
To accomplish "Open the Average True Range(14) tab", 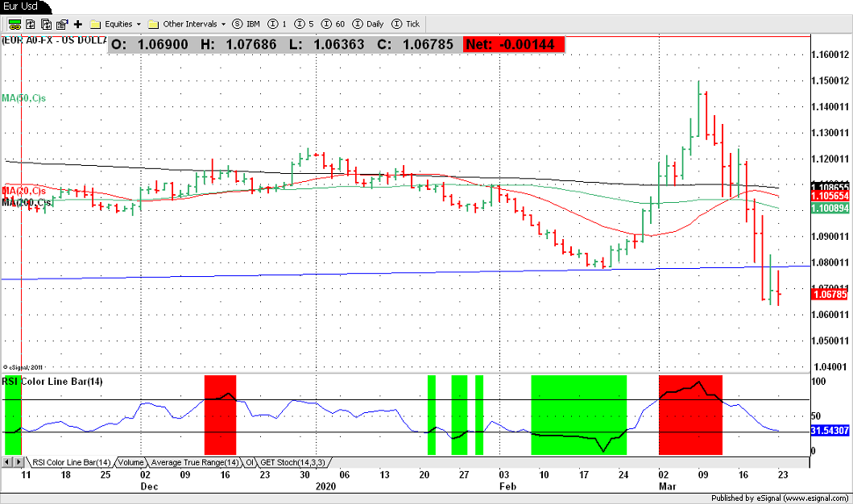I will pos(195,463).
